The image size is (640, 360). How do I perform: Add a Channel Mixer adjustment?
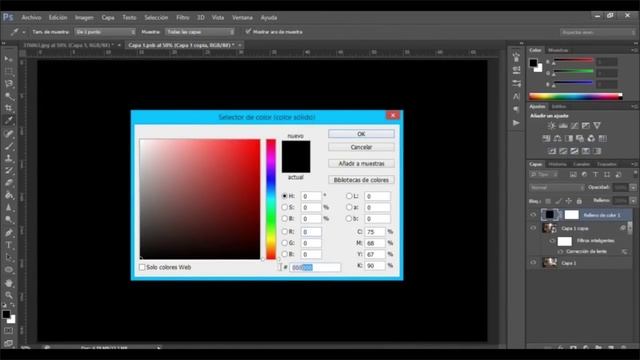(591, 138)
